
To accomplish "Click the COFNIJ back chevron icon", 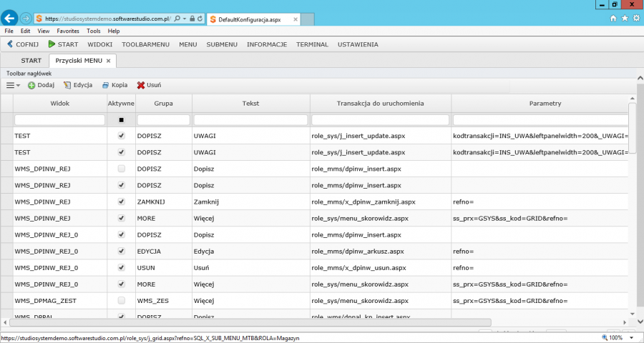I will (10, 44).
